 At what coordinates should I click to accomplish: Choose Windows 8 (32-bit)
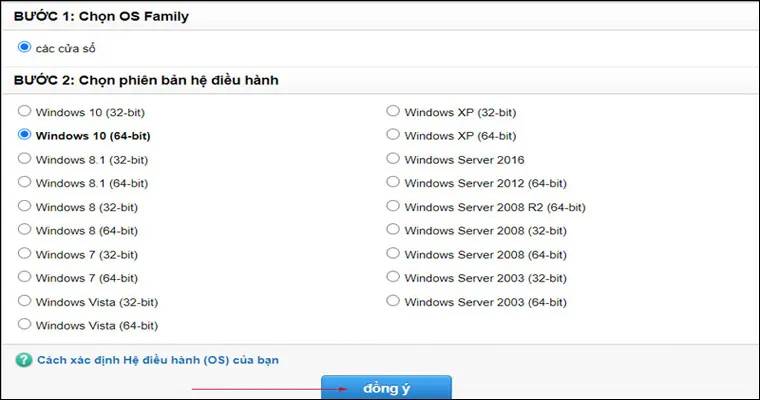(x=25, y=206)
